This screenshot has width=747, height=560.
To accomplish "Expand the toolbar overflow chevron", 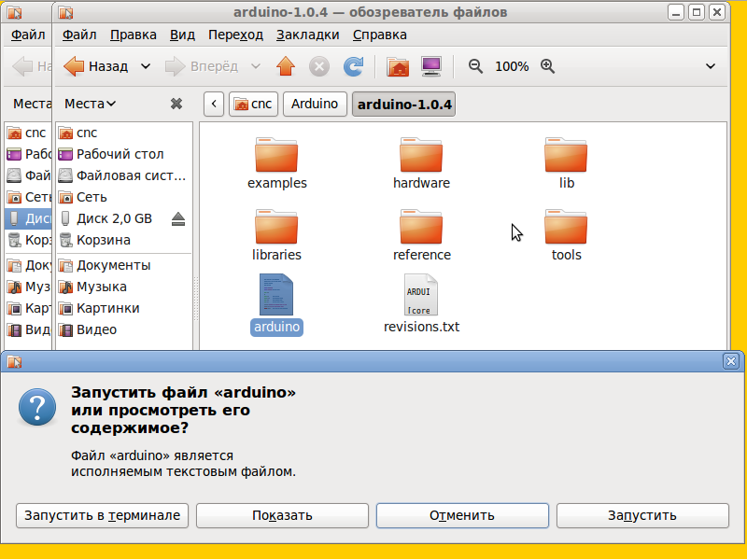I will click(x=711, y=66).
